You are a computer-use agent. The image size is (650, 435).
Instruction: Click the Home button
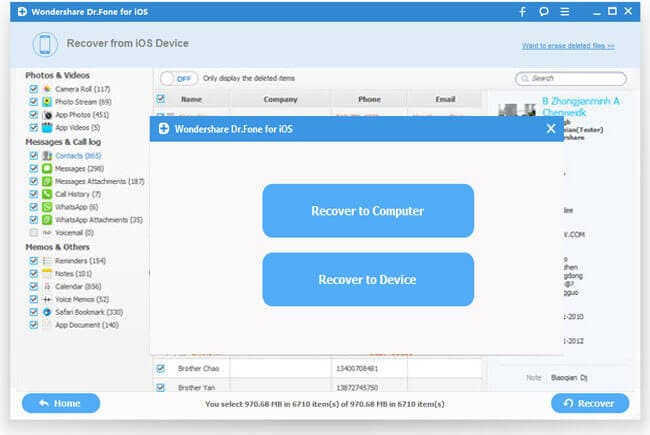[x=61, y=403]
